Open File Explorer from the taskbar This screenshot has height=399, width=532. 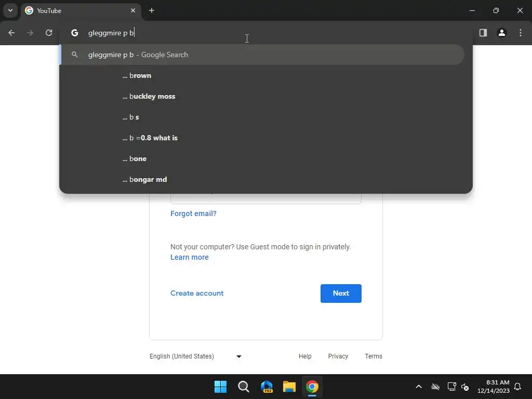(x=289, y=387)
